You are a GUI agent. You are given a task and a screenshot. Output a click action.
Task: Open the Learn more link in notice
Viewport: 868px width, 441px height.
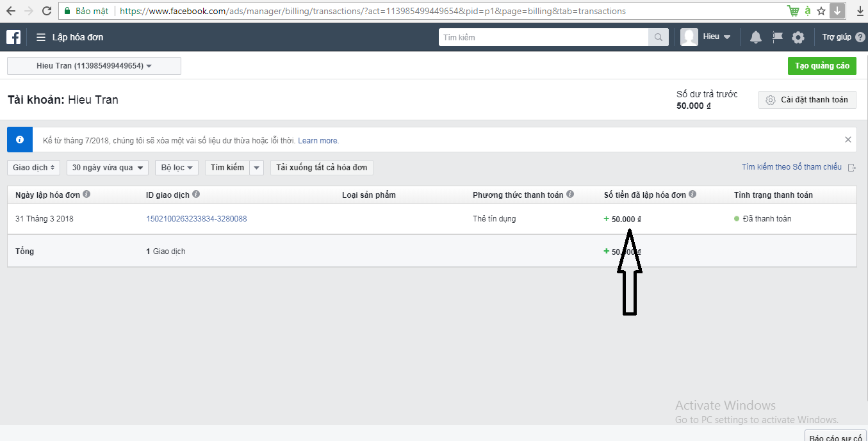tap(318, 140)
